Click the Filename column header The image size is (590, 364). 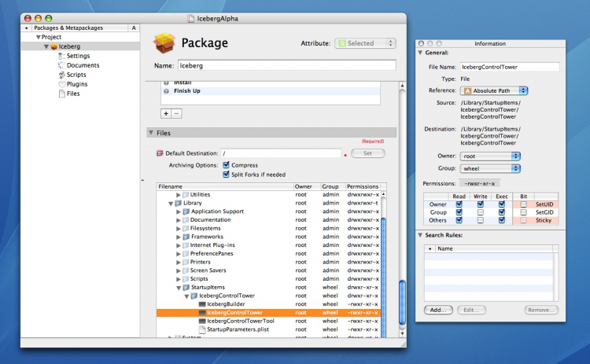(225, 186)
